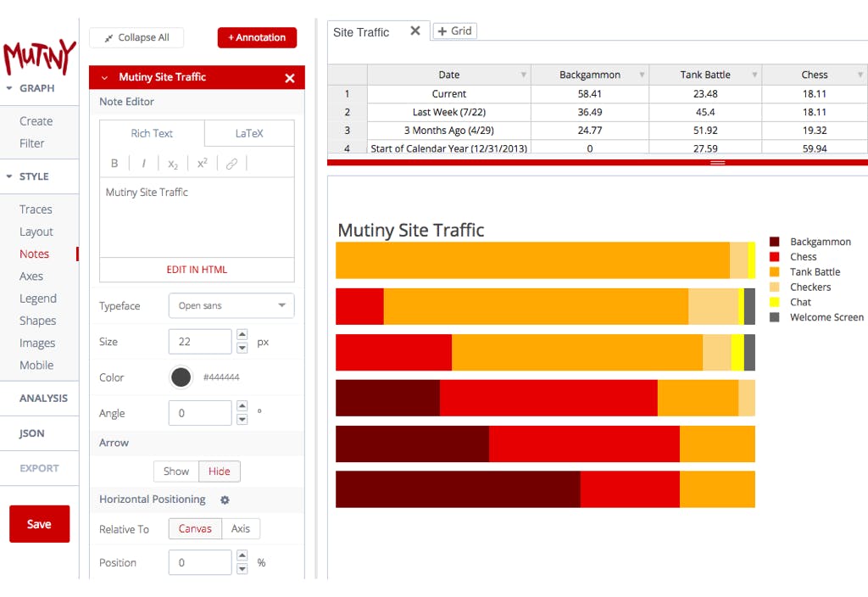Open the Typeface dropdown

(x=231, y=305)
